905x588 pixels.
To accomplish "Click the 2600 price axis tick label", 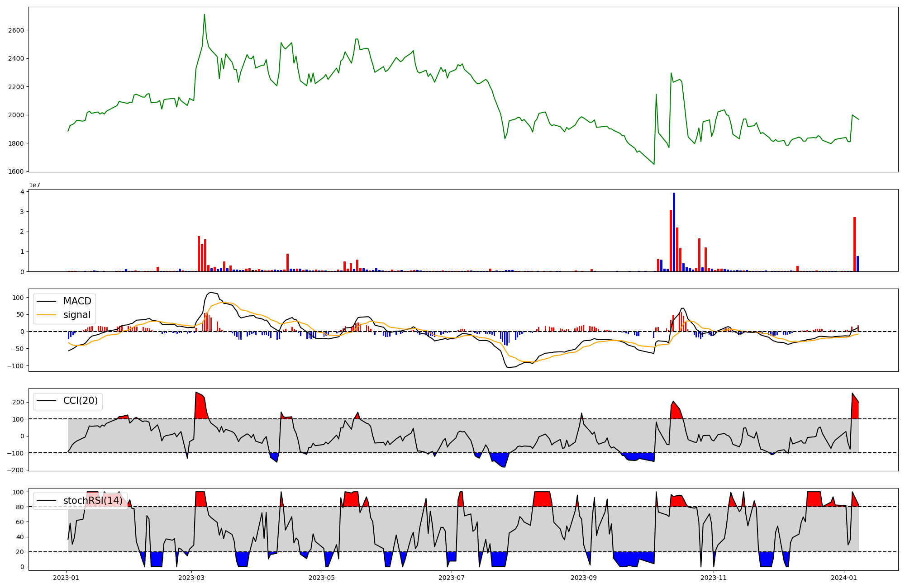I will click(x=16, y=30).
